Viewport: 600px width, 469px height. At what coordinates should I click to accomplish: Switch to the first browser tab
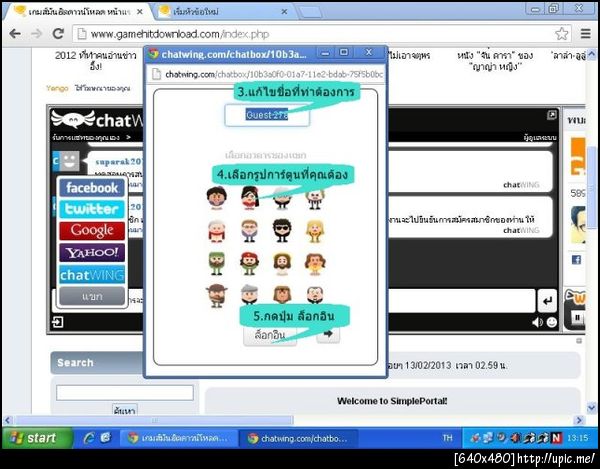tap(78, 11)
